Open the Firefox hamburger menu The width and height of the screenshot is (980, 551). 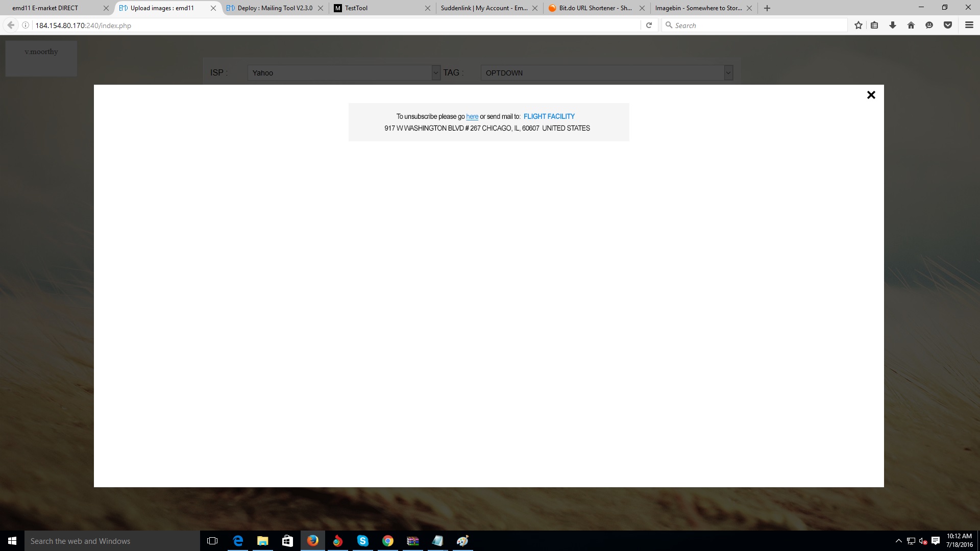click(969, 25)
